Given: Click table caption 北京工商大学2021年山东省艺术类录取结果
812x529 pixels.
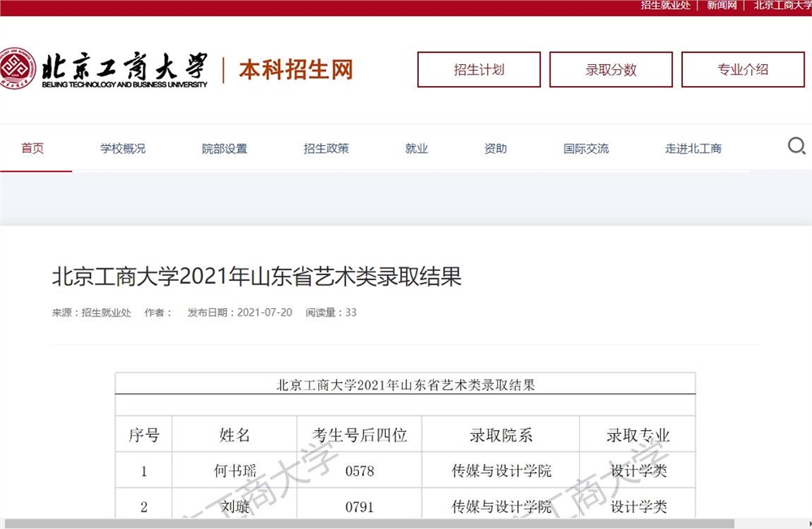Looking at the screenshot, I should 405,385.
